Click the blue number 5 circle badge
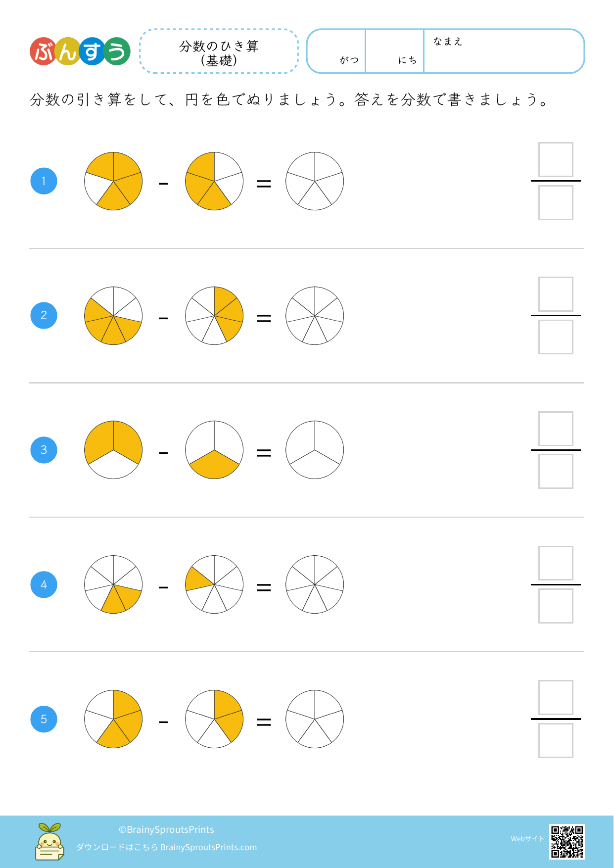Screen dimensions: 614x868 pyautogui.click(x=44, y=719)
